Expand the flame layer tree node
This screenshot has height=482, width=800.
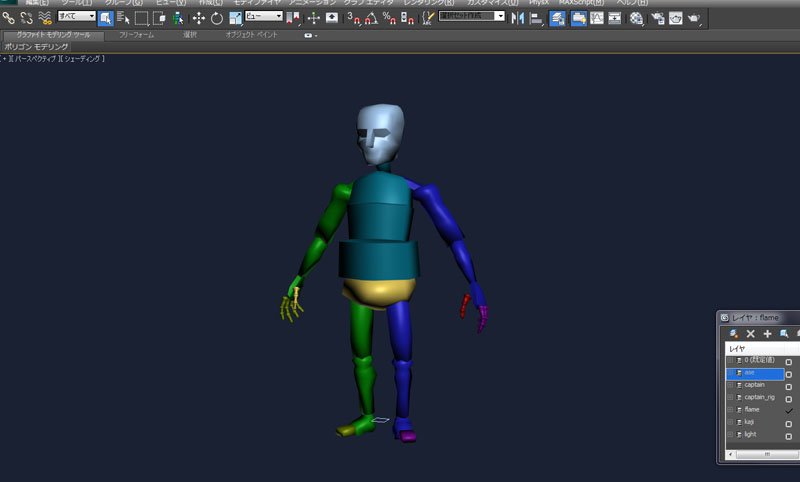pyautogui.click(x=731, y=410)
